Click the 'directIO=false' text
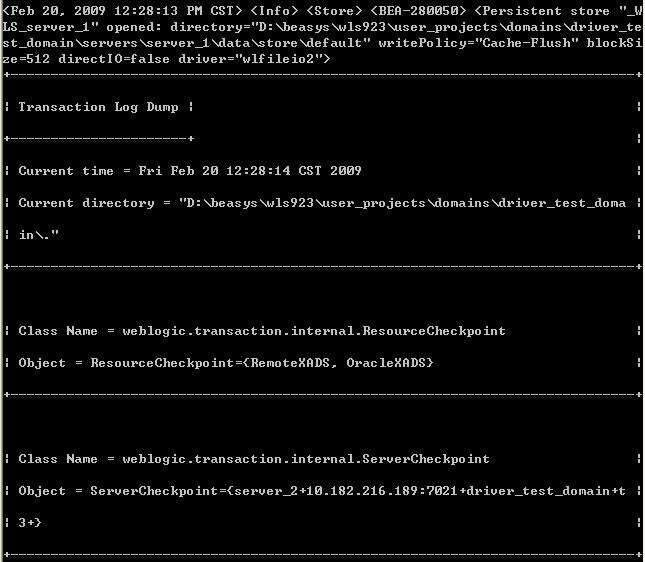 coord(114,59)
